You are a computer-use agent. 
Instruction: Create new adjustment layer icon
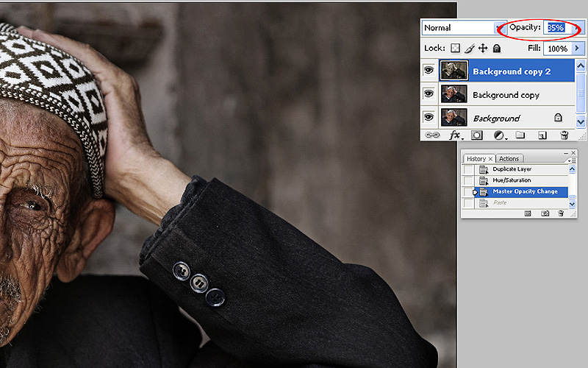499,135
